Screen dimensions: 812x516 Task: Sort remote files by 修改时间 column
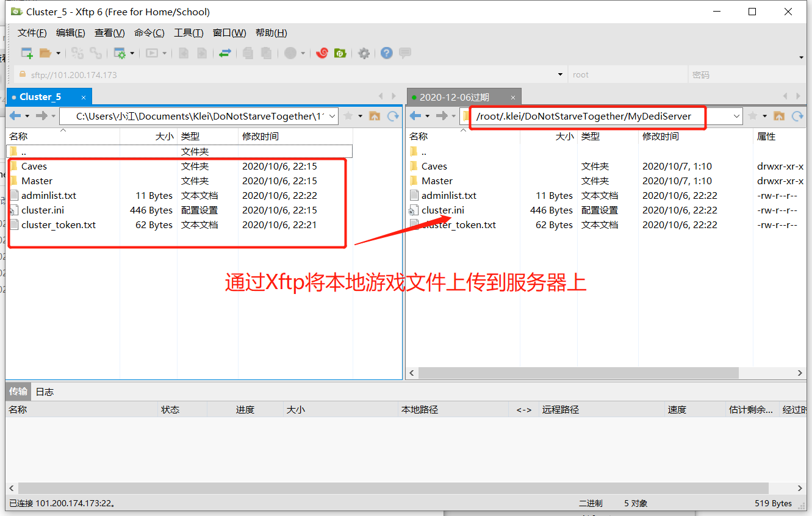coord(661,137)
